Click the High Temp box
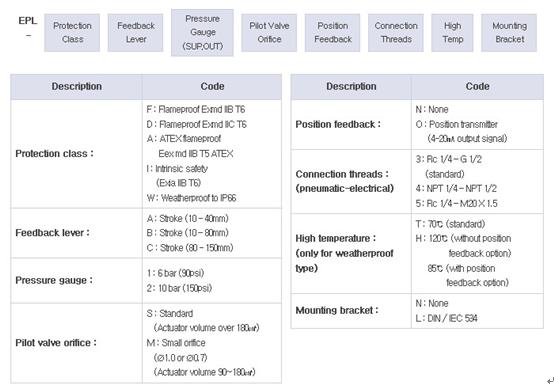 pos(452,33)
